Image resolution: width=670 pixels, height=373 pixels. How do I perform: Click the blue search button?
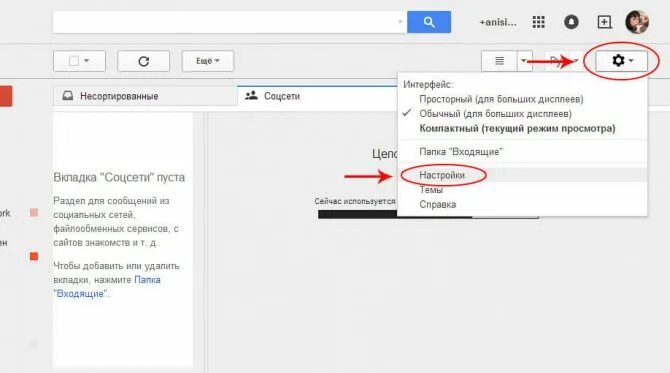(429, 22)
